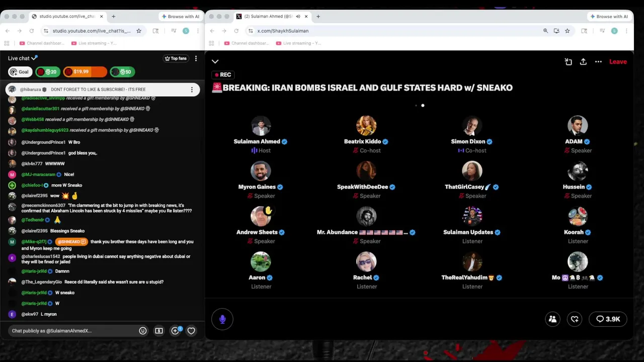The height and width of the screenshot is (362, 644).
Task: Bookmark star in X browser address bar
Action: click(567, 31)
